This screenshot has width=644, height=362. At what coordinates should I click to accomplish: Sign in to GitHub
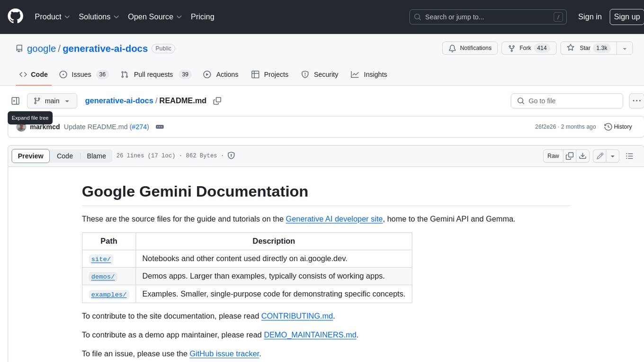590,17
